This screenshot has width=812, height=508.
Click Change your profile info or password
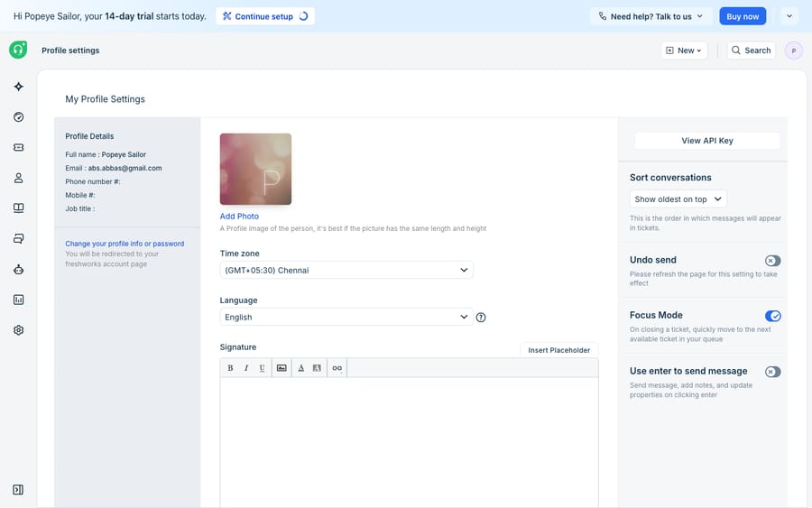coord(125,244)
